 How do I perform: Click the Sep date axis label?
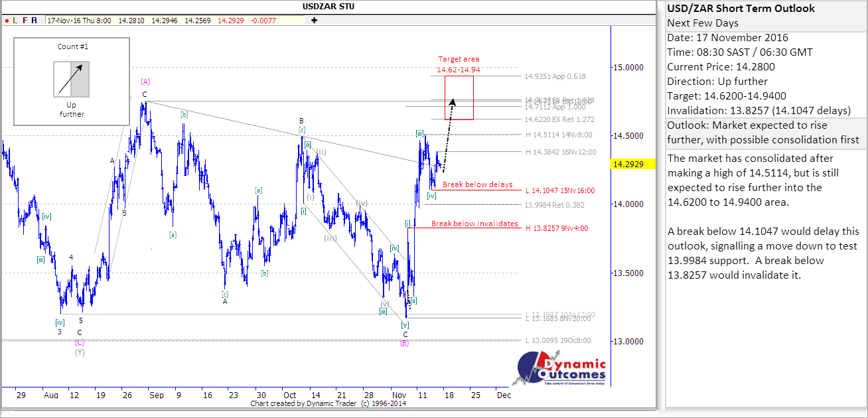click(x=157, y=395)
